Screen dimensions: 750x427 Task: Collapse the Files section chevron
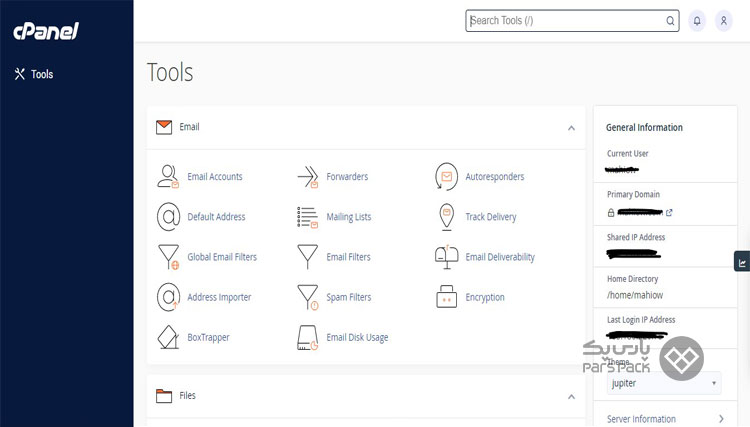tap(571, 397)
